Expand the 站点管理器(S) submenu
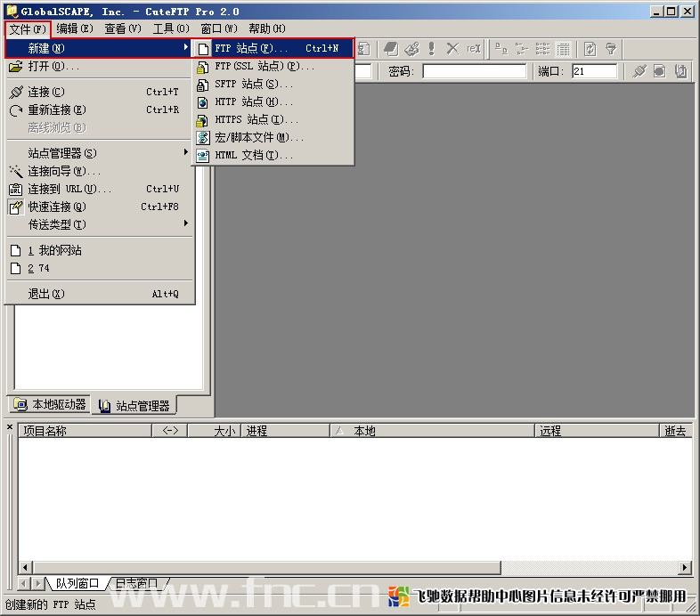Image resolution: width=700 pixels, height=616 pixels. coord(99,153)
